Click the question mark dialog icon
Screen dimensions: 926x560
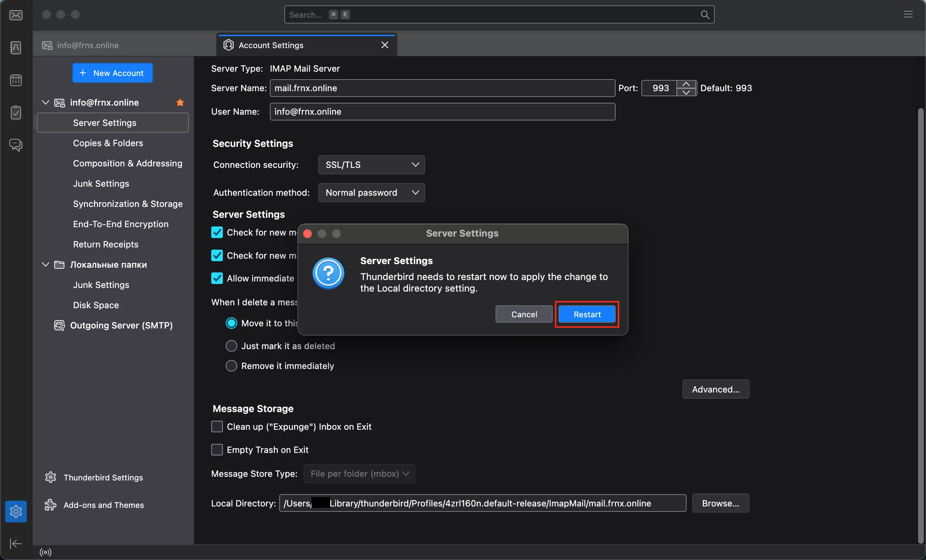click(x=328, y=273)
